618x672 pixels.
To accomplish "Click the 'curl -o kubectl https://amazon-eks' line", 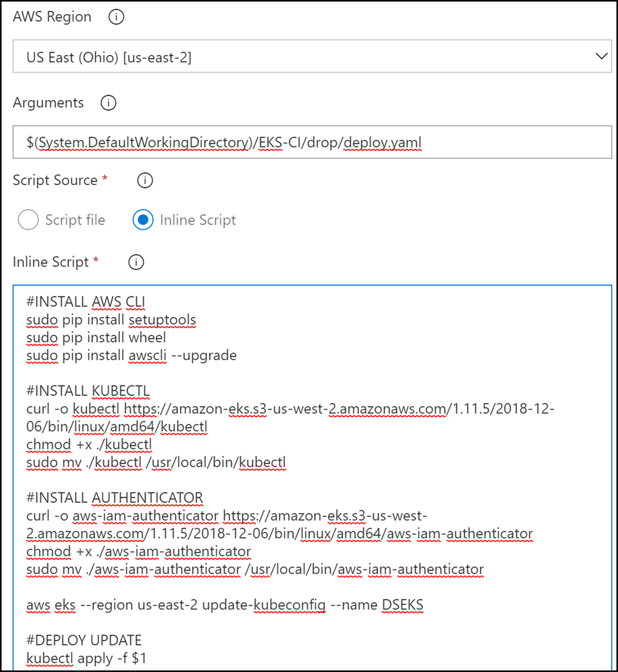I will 291,418.
